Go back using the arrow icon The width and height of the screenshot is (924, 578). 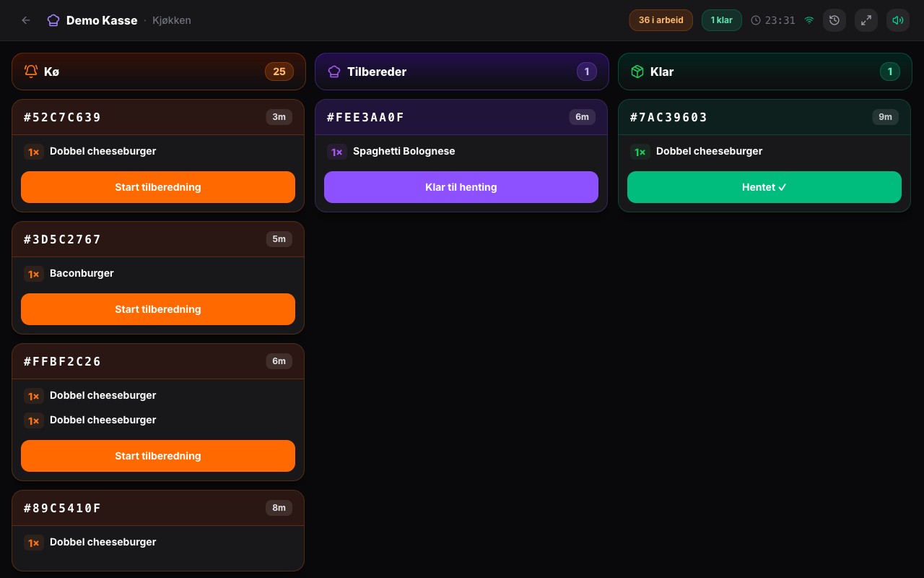[x=26, y=20]
